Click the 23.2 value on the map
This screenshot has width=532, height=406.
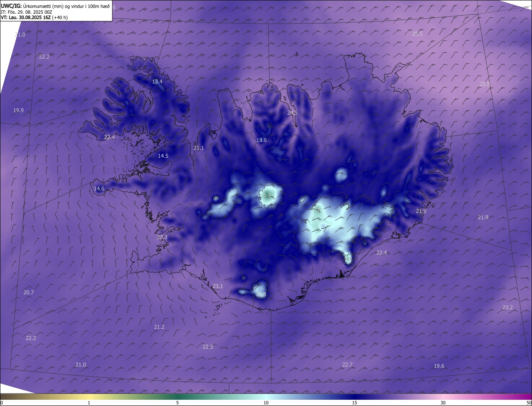click(507, 308)
